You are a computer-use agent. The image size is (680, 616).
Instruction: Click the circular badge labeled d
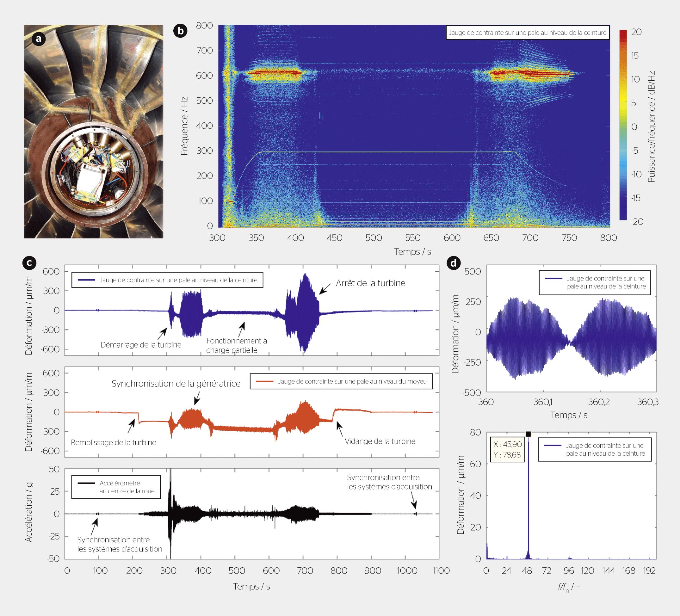coord(454,263)
